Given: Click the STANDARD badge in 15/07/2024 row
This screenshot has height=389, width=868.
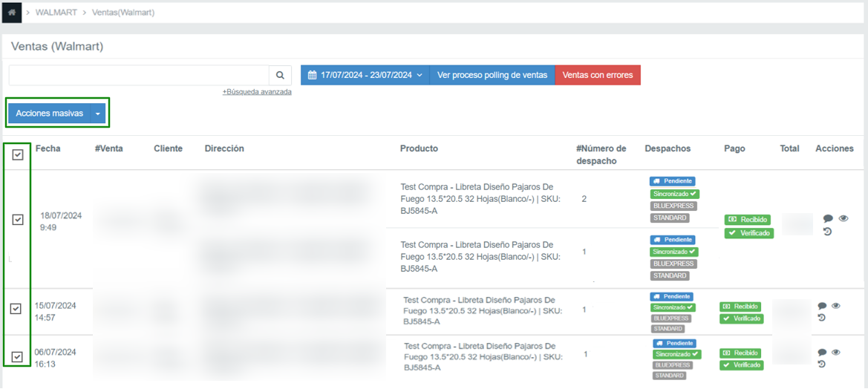Looking at the screenshot, I should [x=668, y=329].
